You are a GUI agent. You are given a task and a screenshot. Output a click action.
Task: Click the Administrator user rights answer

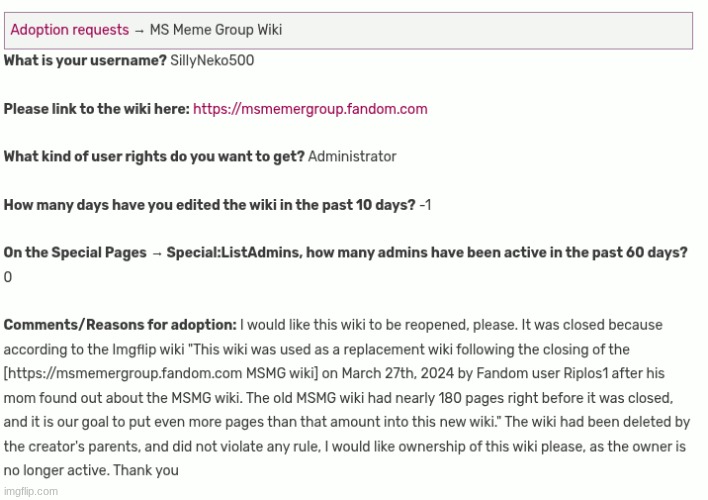352,157
